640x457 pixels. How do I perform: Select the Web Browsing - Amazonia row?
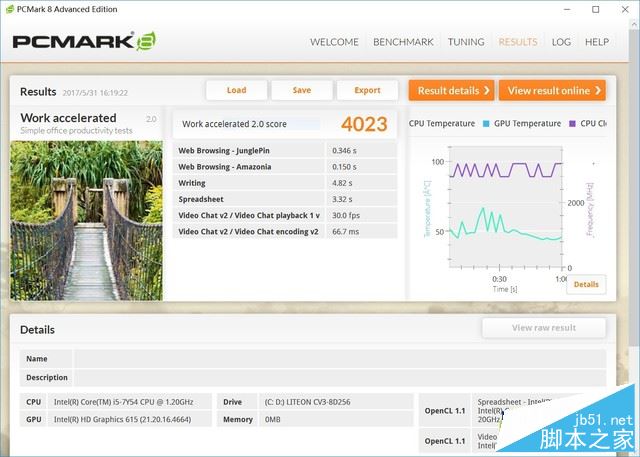[285, 167]
